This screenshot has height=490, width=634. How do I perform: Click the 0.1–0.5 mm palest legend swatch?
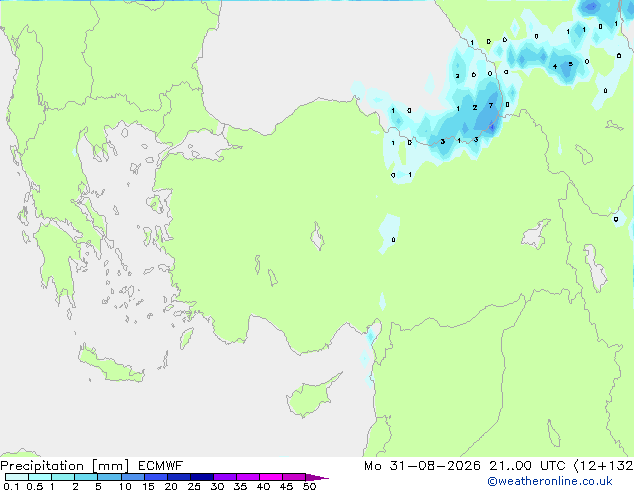17,477
